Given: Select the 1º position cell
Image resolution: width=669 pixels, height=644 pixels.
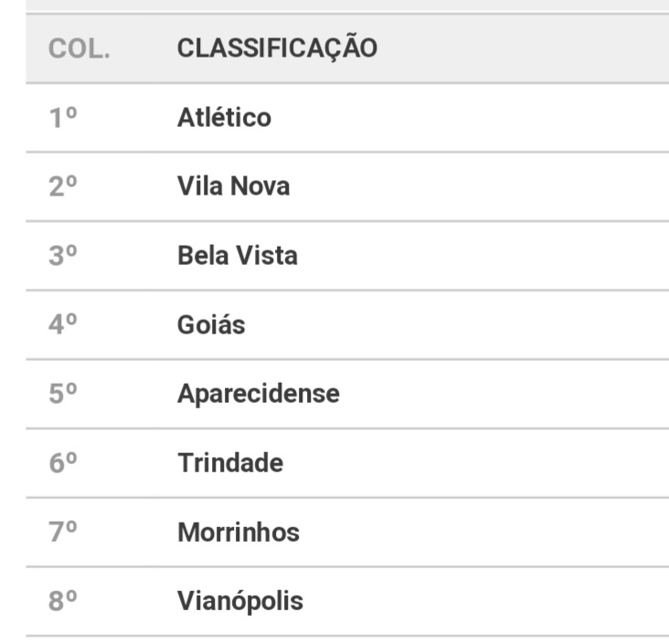Looking at the screenshot, I should (x=63, y=117).
